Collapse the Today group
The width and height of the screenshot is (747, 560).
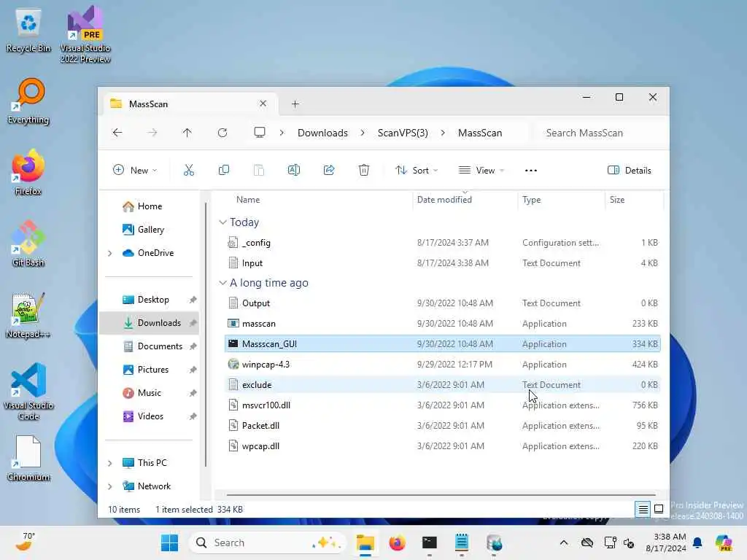(x=222, y=222)
